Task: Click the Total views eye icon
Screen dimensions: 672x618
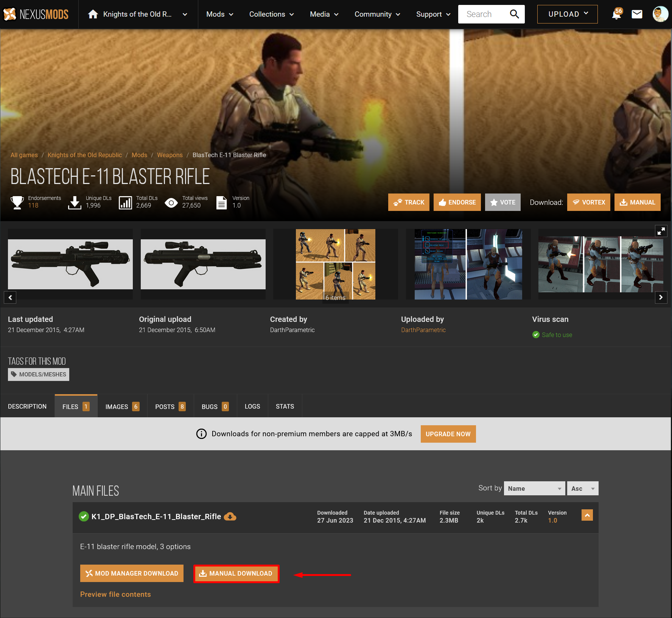Action: [171, 203]
